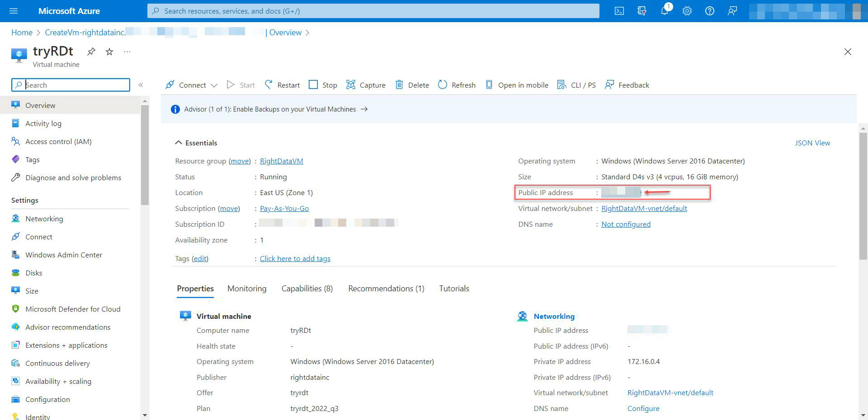The width and height of the screenshot is (868, 420).
Task: Mark tryRDt as favorite with the star
Action: (x=108, y=51)
